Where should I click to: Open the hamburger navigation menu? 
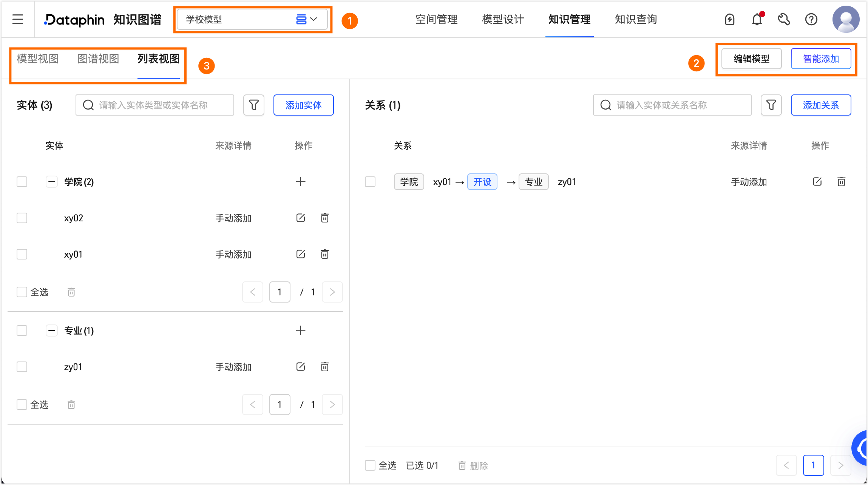18,19
